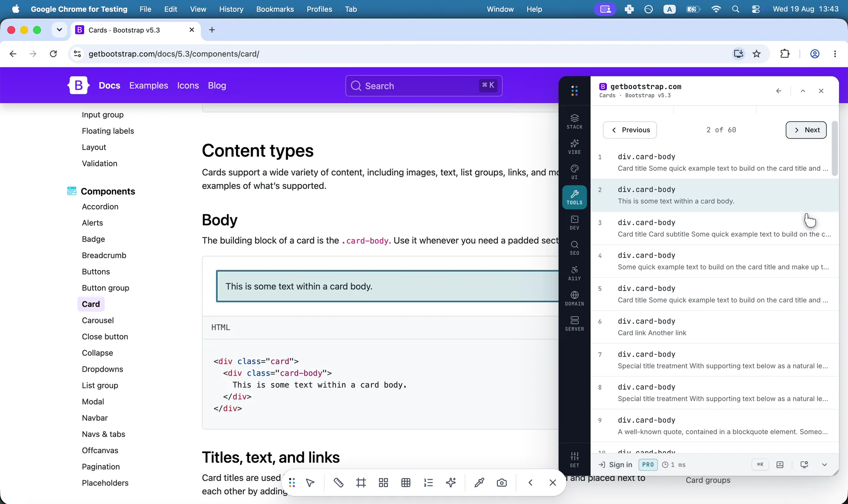Bookmark this page with the star icon
Viewport: 848px width, 504px height.
[x=757, y=54]
